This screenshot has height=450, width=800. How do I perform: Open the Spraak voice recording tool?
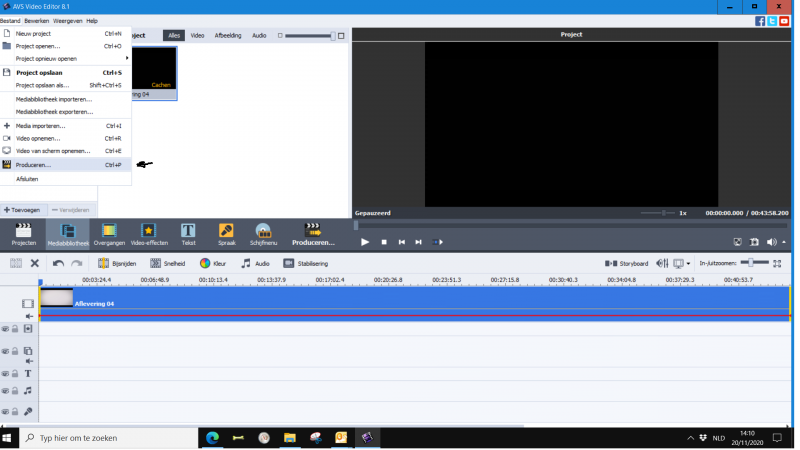[226, 235]
